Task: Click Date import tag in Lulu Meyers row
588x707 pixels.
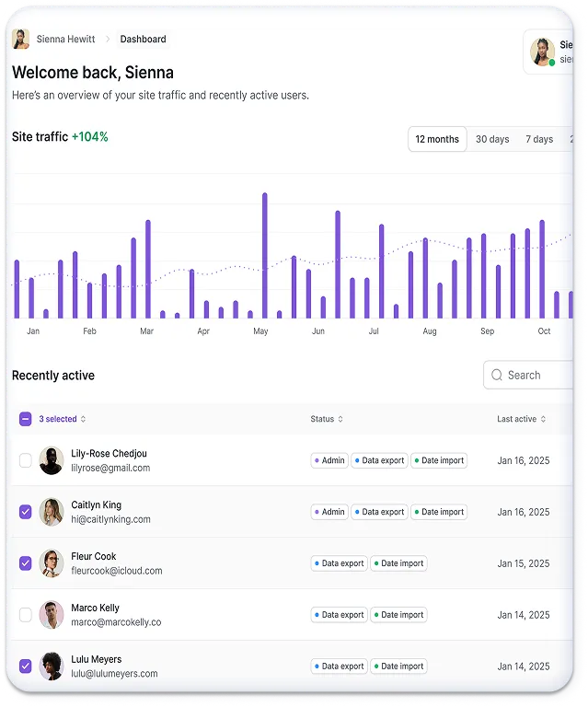Action: tap(398, 666)
